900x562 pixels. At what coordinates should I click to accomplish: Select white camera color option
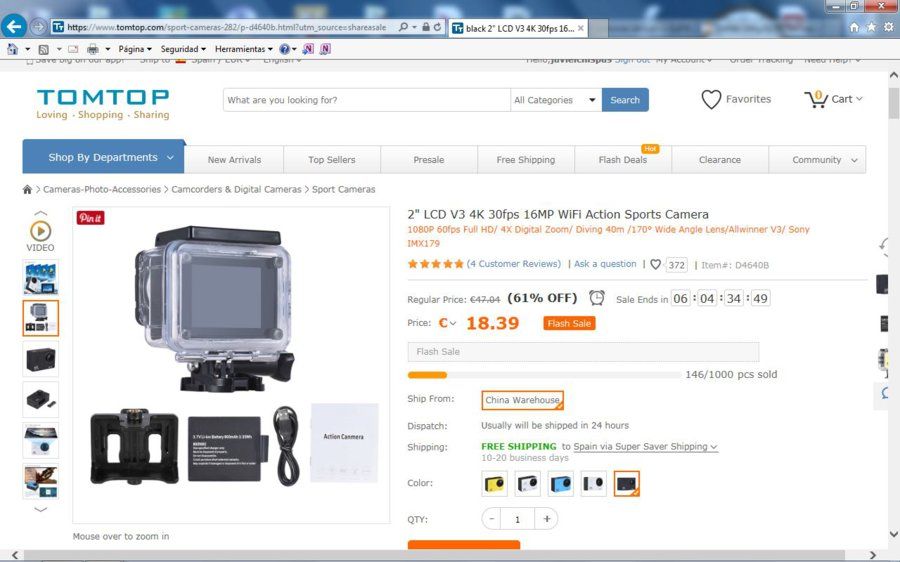(x=527, y=484)
